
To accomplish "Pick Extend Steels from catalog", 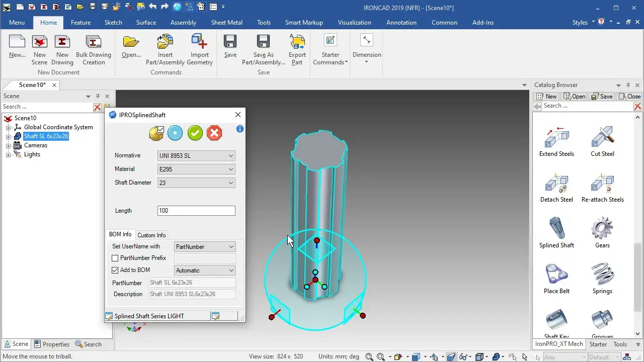I will [x=556, y=141].
